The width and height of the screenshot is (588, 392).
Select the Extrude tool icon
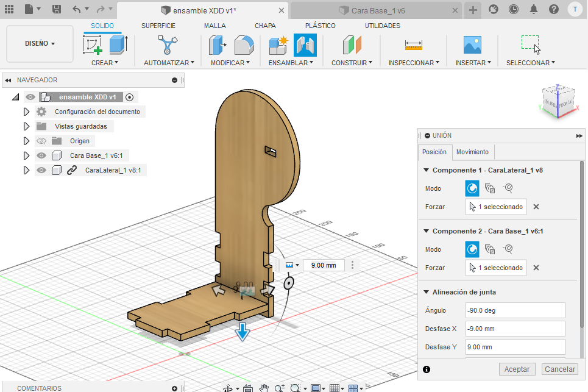[118, 45]
